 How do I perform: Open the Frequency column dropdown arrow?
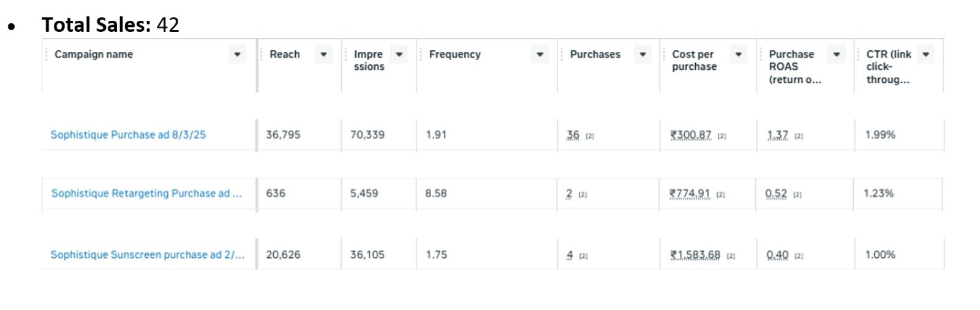540,55
